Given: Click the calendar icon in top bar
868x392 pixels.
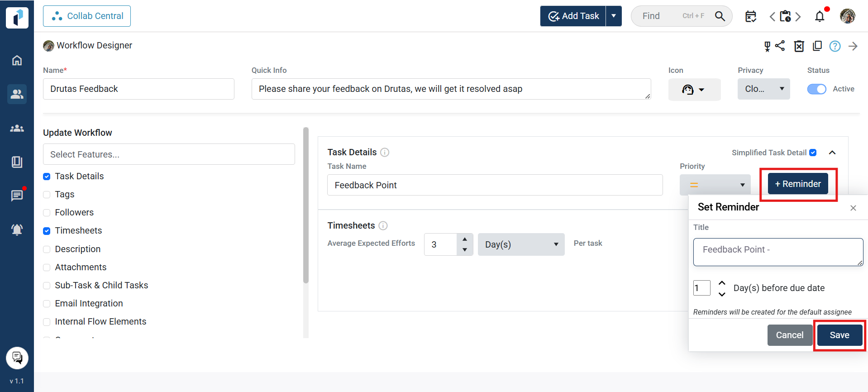Looking at the screenshot, I should 751,17.
